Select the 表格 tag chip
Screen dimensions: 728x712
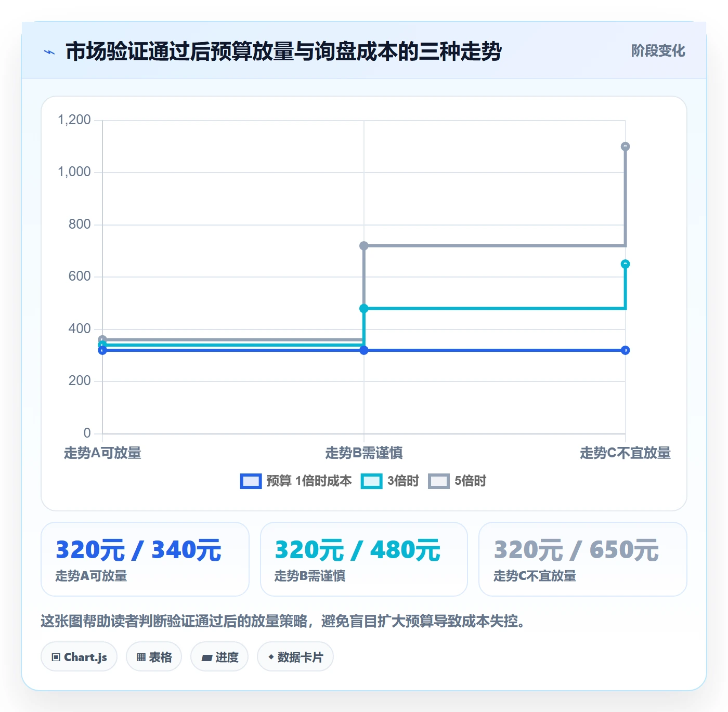click(154, 657)
